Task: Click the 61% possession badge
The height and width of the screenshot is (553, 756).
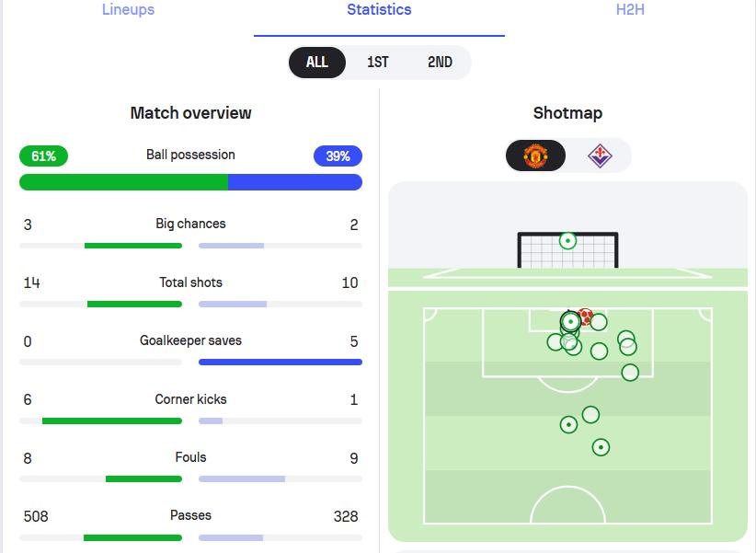Action: point(43,156)
